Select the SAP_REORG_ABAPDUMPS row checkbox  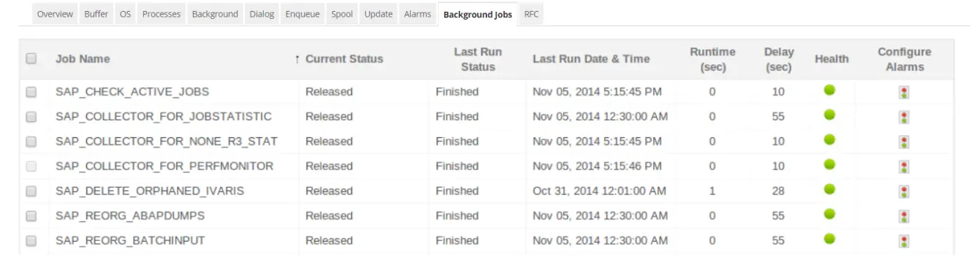(31, 216)
